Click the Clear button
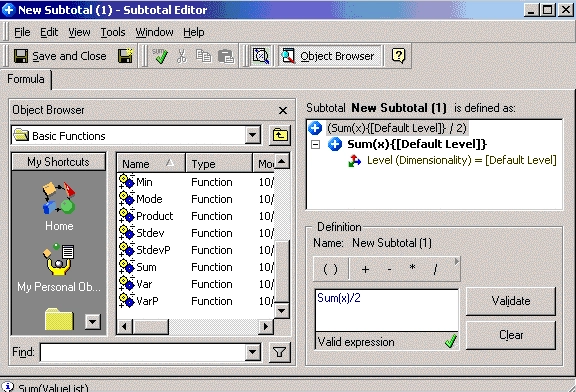 click(511, 335)
